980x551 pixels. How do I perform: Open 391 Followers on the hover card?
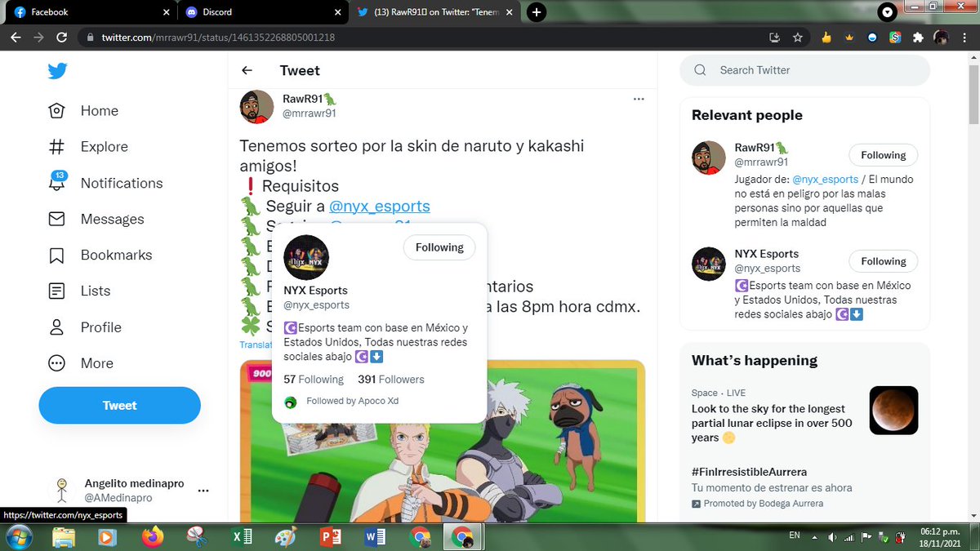coord(391,380)
